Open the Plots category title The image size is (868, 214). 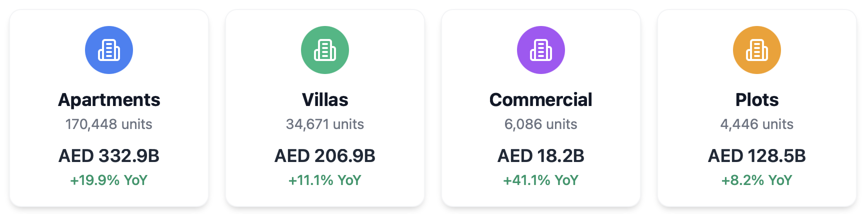pos(757,100)
